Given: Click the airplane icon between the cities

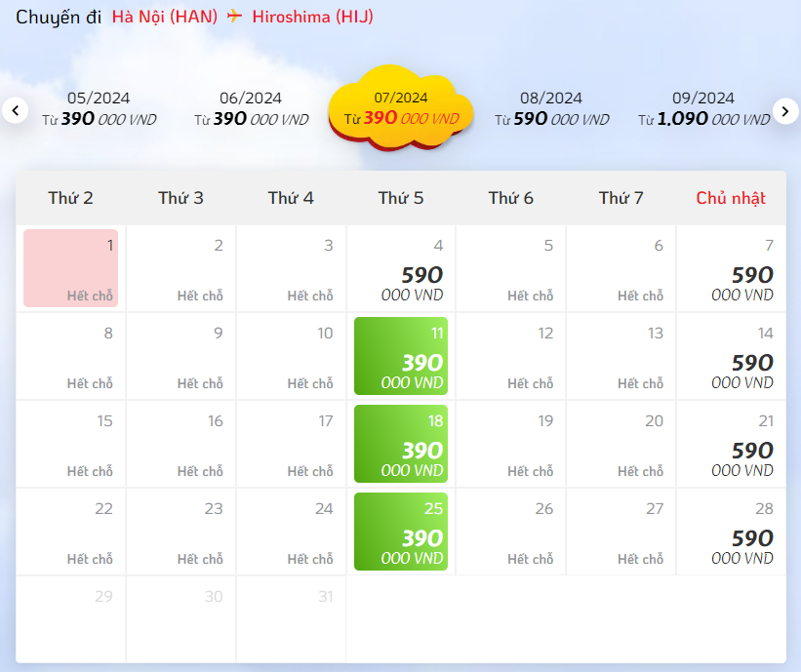Looking at the screenshot, I should pyautogui.click(x=234, y=16).
